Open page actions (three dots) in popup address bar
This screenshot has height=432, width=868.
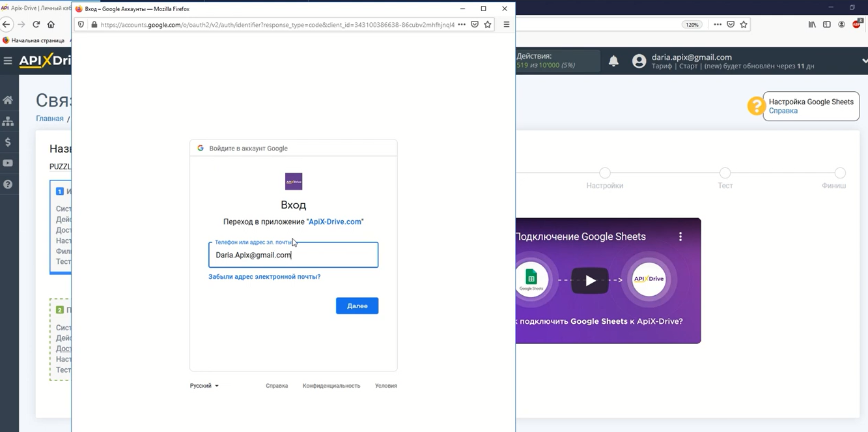point(462,25)
